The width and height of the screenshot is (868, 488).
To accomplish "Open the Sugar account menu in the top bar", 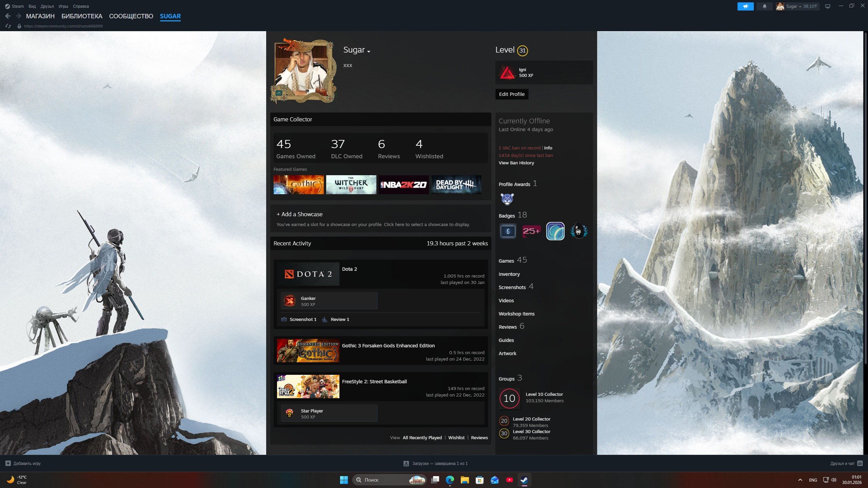I will [797, 6].
